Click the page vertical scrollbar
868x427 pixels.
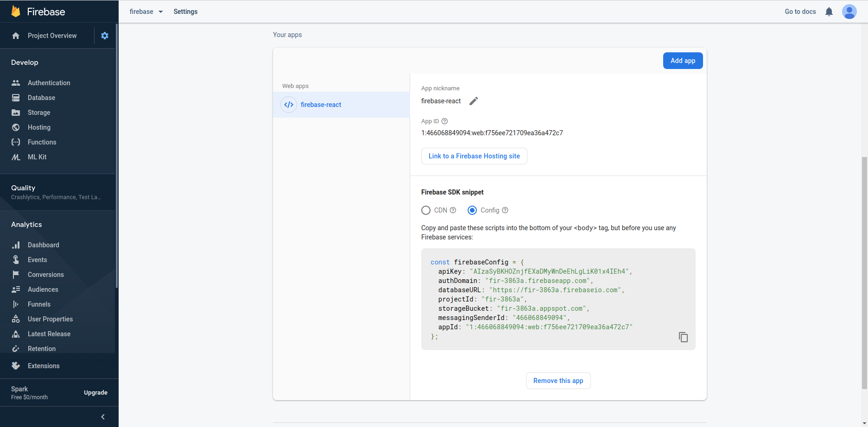(x=864, y=273)
